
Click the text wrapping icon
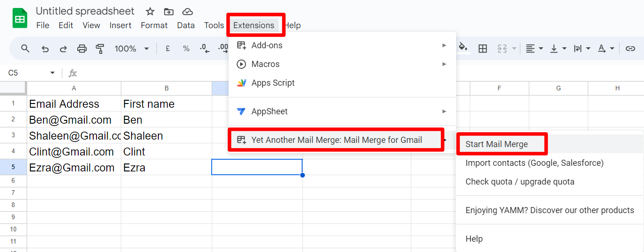[577, 48]
